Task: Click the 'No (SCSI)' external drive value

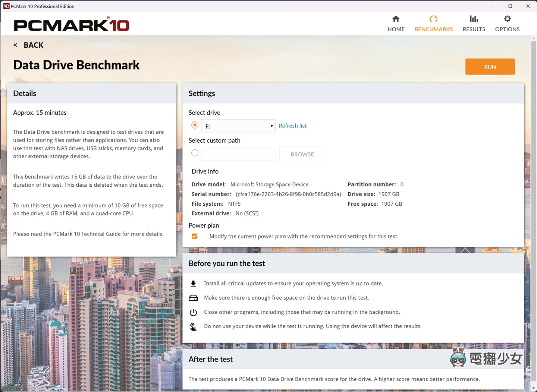Action: click(x=247, y=214)
